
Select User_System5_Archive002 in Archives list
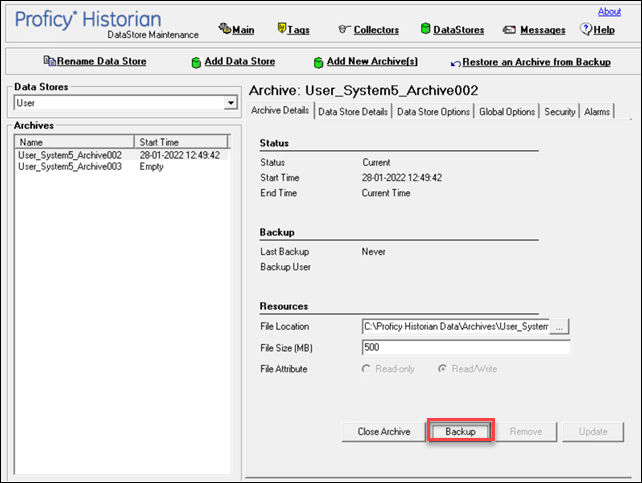pyautogui.click(x=70, y=155)
